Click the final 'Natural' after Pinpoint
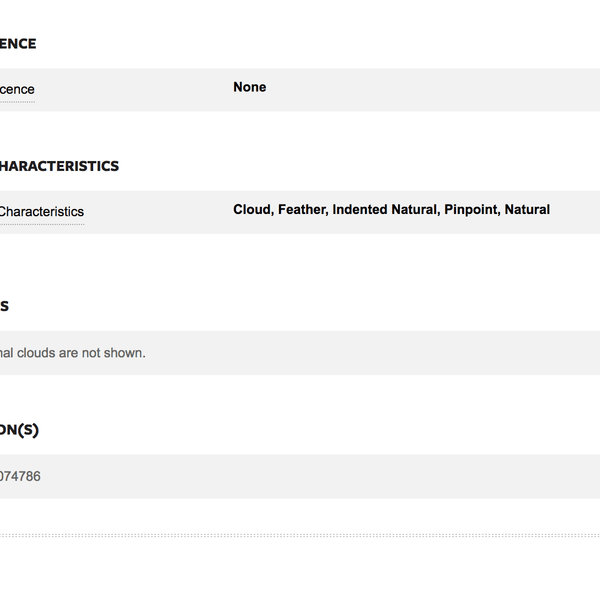The height and width of the screenshot is (600, 600). (x=527, y=210)
